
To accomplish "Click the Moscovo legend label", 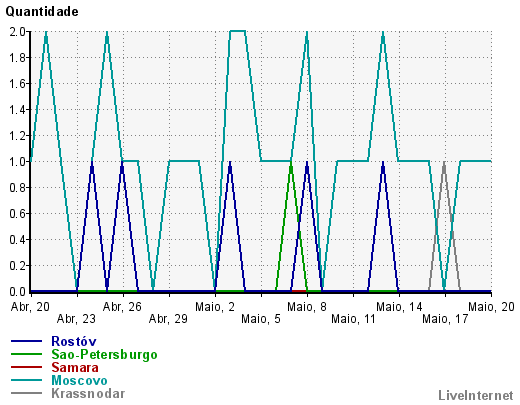I will tap(79, 380).
